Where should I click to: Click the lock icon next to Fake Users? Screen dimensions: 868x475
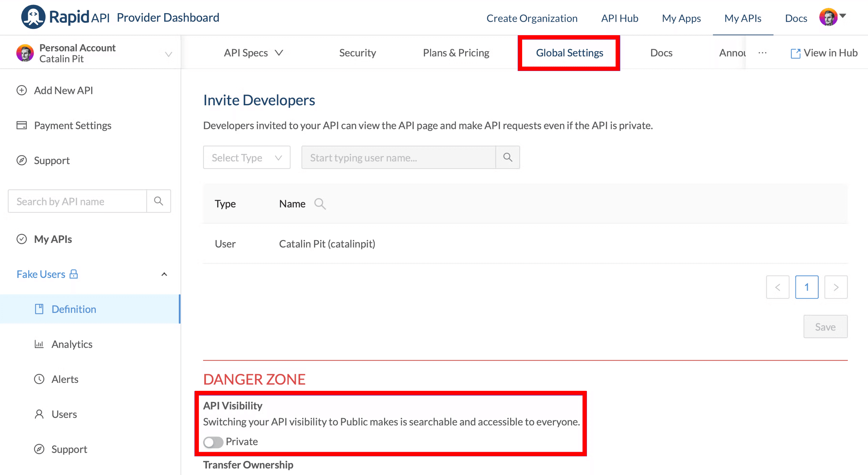(73, 274)
